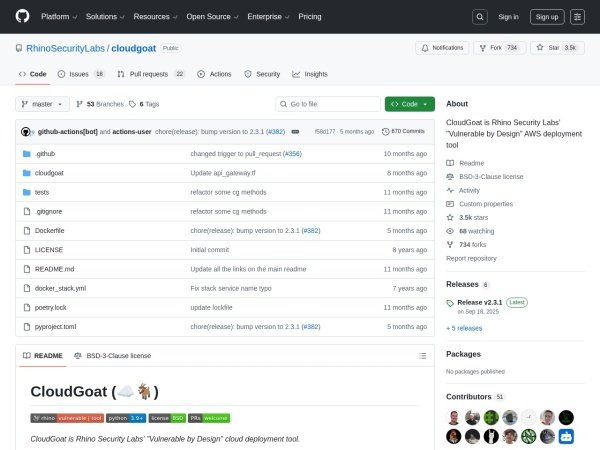Select the BSD-3-Clause license tab

(112, 356)
